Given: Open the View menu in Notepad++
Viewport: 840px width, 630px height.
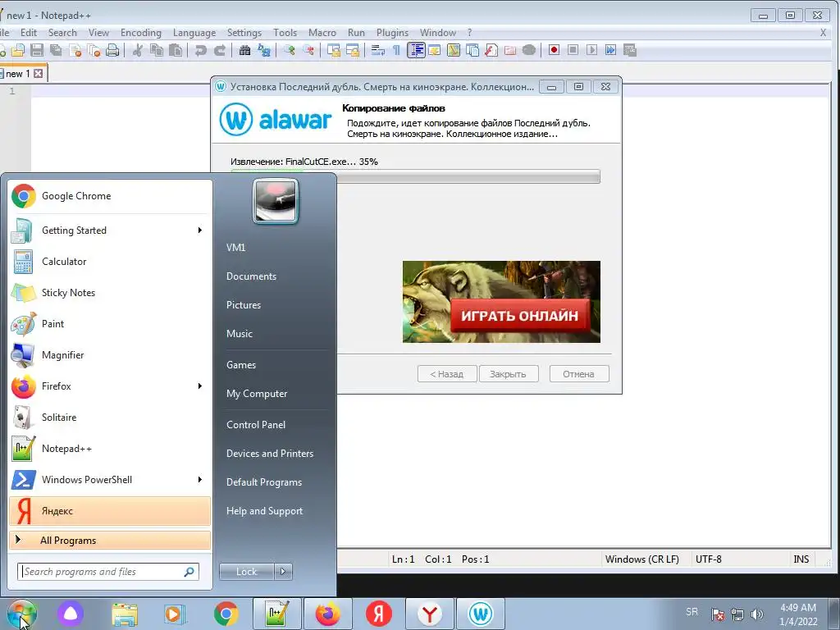Looking at the screenshot, I should point(98,33).
